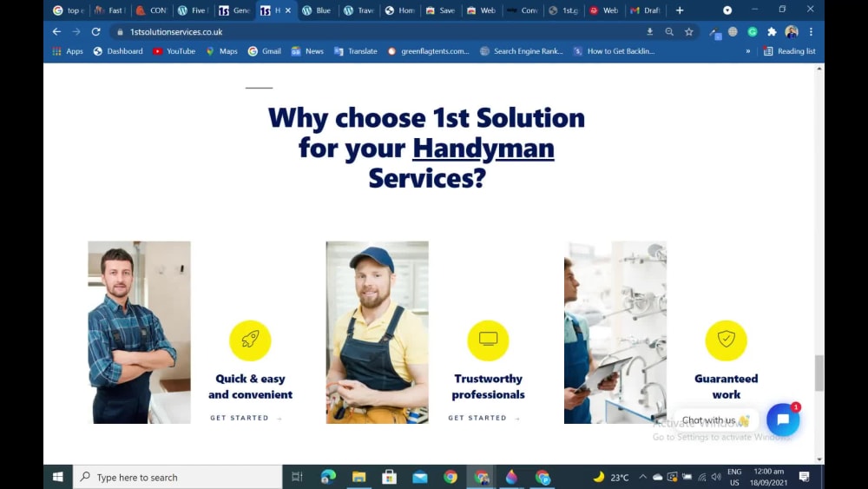The image size is (868, 489).
Task: Switch to the 'Five' WordPress tab
Action: click(193, 10)
